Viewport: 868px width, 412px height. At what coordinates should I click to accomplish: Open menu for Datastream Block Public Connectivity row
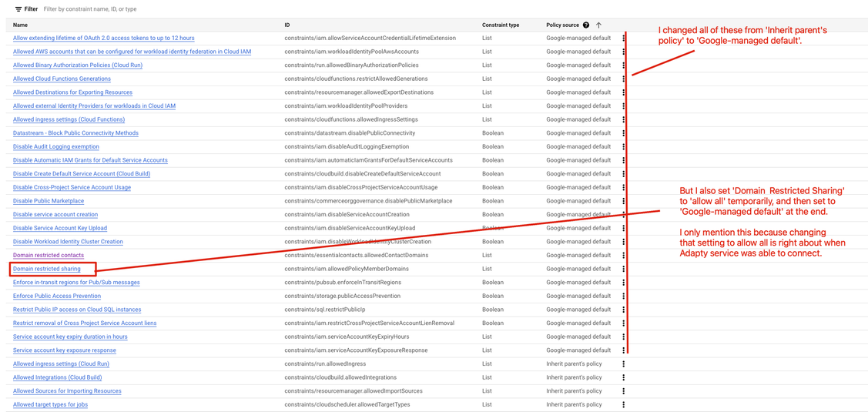[x=624, y=133]
